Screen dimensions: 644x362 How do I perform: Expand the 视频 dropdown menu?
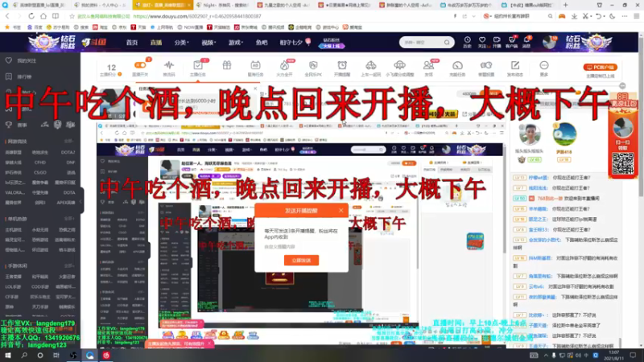(x=208, y=43)
